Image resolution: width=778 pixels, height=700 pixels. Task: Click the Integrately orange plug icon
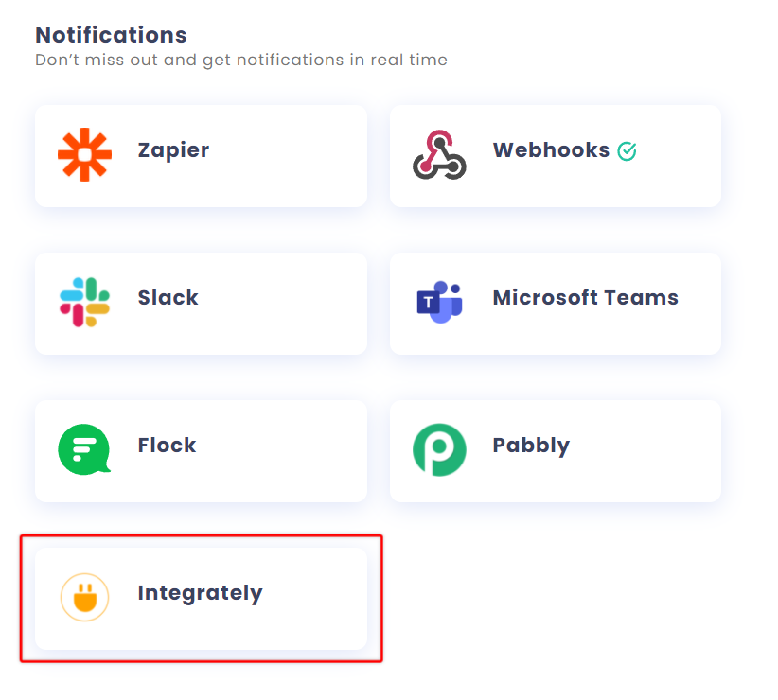point(84,598)
